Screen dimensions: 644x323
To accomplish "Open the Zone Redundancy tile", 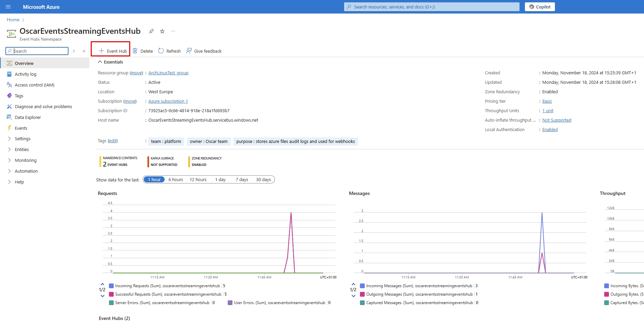I will [x=205, y=161].
